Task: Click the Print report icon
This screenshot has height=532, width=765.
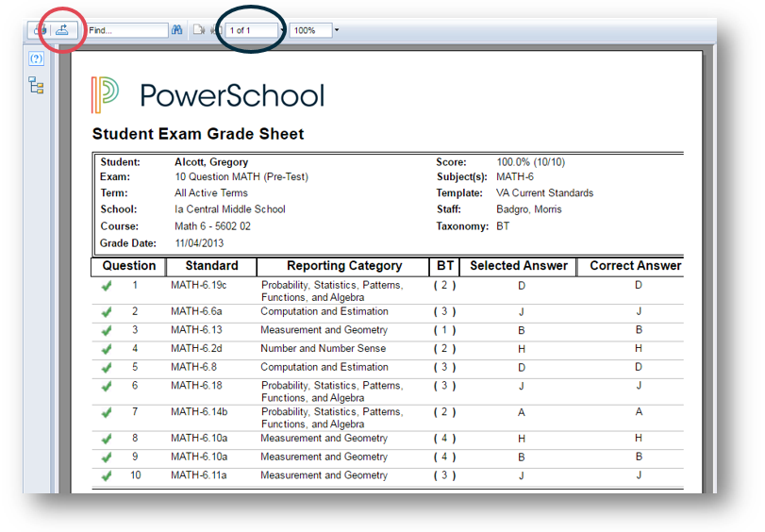Action: pos(40,30)
